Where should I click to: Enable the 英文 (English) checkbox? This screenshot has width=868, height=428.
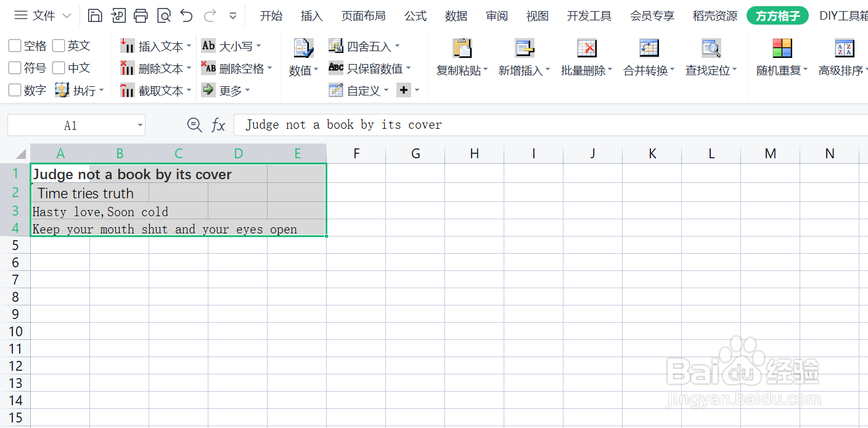[59, 46]
